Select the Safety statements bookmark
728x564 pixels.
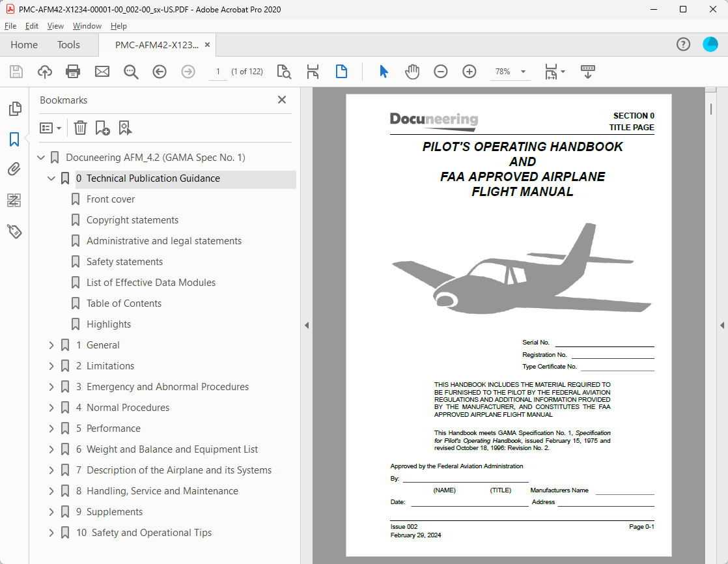124,262
